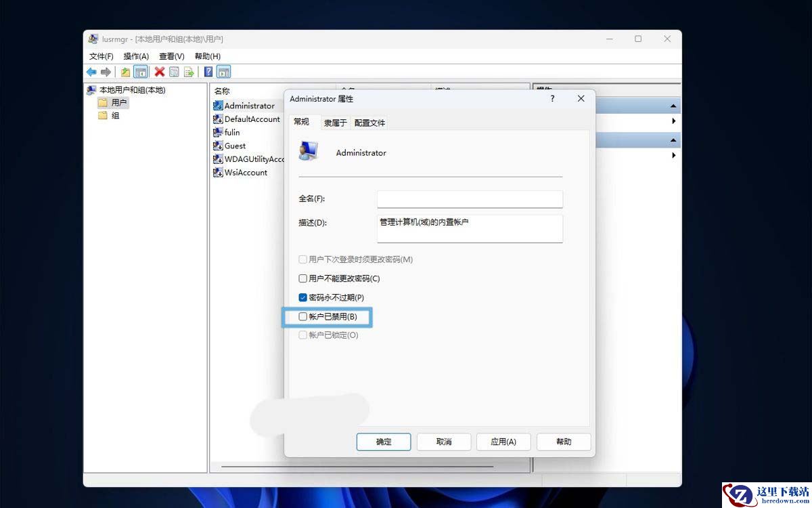Open the 操作(A) menu

coord(136,56)
